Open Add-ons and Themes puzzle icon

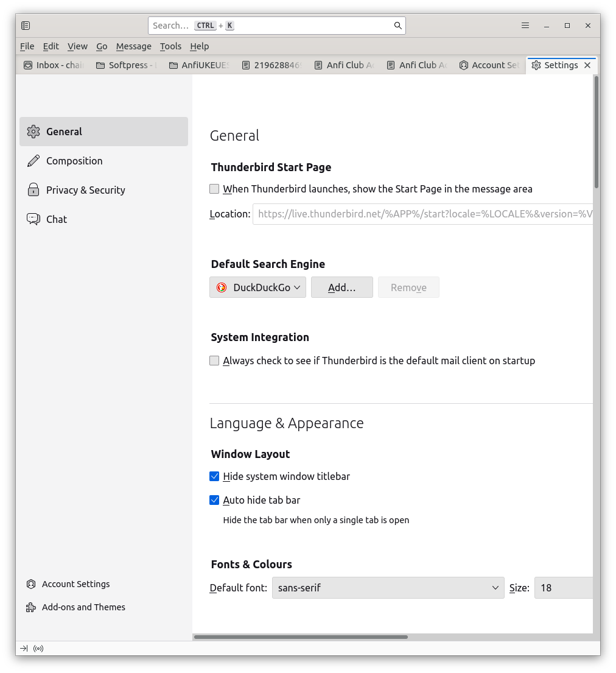(31, 607)
